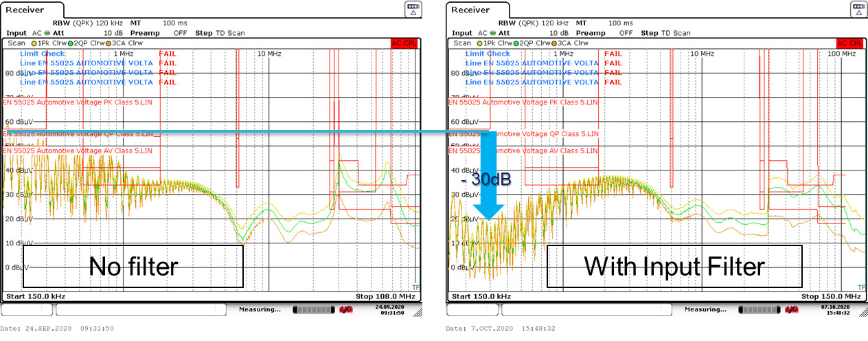
Task: Click the green Input AC indicator in left panel
Action: [47, 33]
